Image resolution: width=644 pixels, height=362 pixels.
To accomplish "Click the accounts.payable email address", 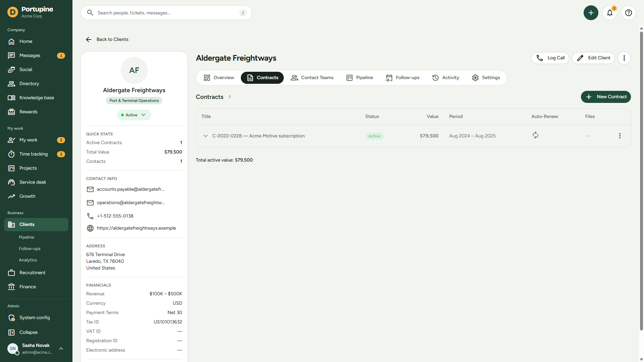I will point(130,189).
